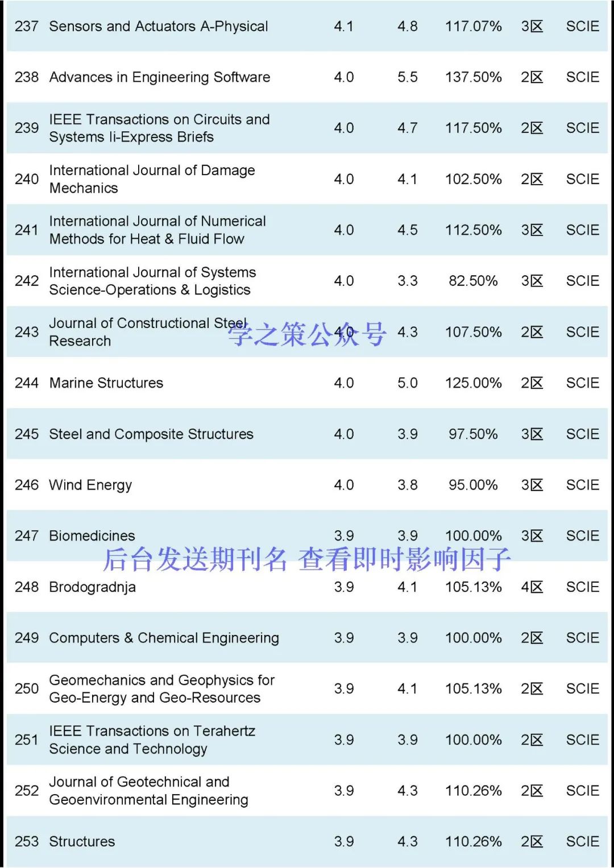The width and height of the screenshot is (614, 868).
Task: Click the 82.50% percentage value
Action: coord(473,281)
